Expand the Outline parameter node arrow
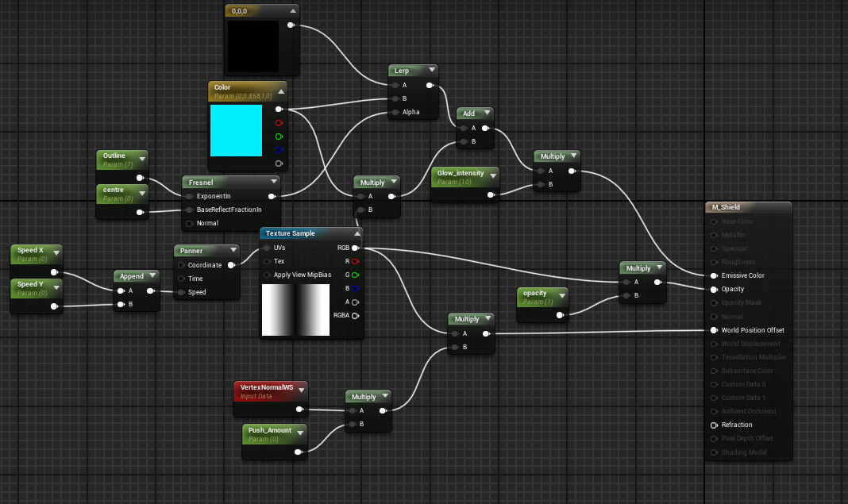The image size is (848, 504). point(141,159)
